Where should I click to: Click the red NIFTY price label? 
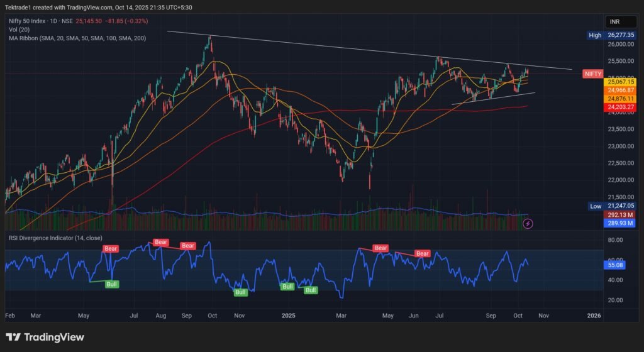[x=592, y=74]
